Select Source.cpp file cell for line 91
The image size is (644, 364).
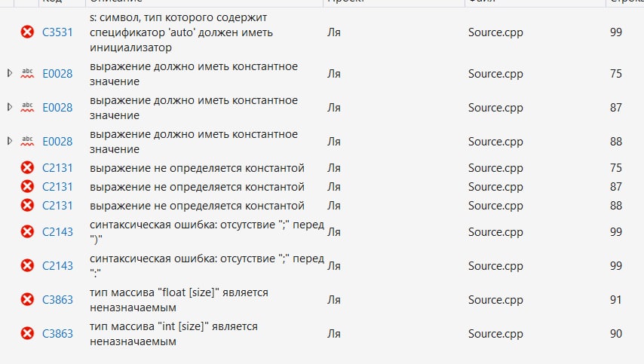495,299
